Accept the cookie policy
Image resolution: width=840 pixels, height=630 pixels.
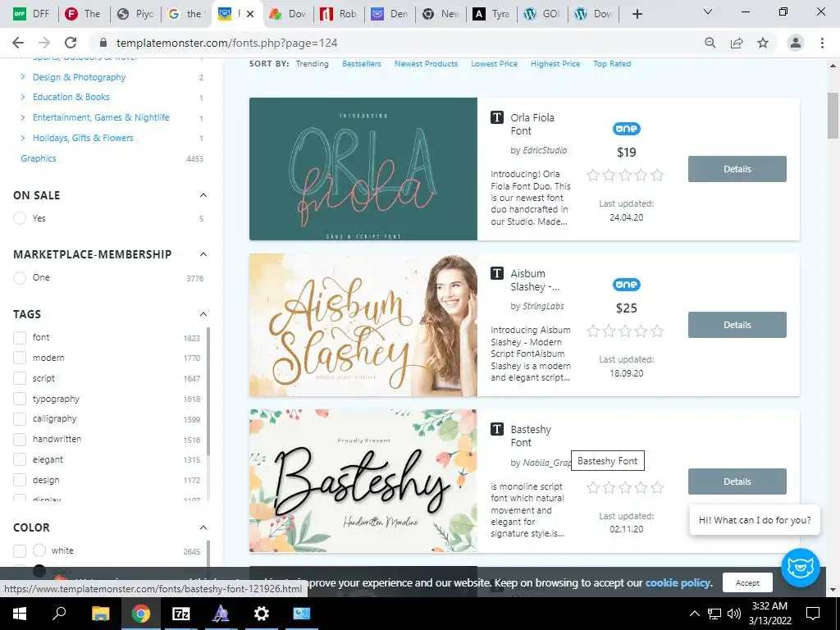coord(747,583)
